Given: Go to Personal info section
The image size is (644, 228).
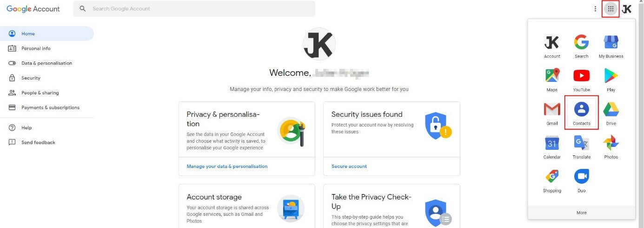Looking at the screenshot, I should pos(36,48).
